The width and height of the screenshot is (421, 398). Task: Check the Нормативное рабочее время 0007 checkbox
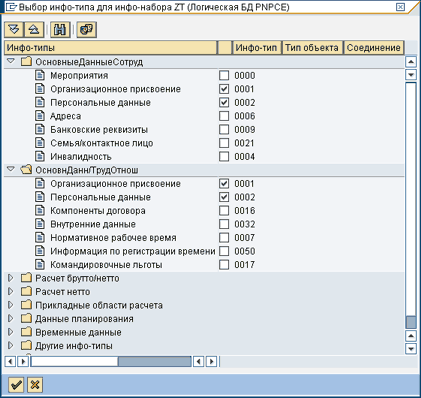(224, 237)
